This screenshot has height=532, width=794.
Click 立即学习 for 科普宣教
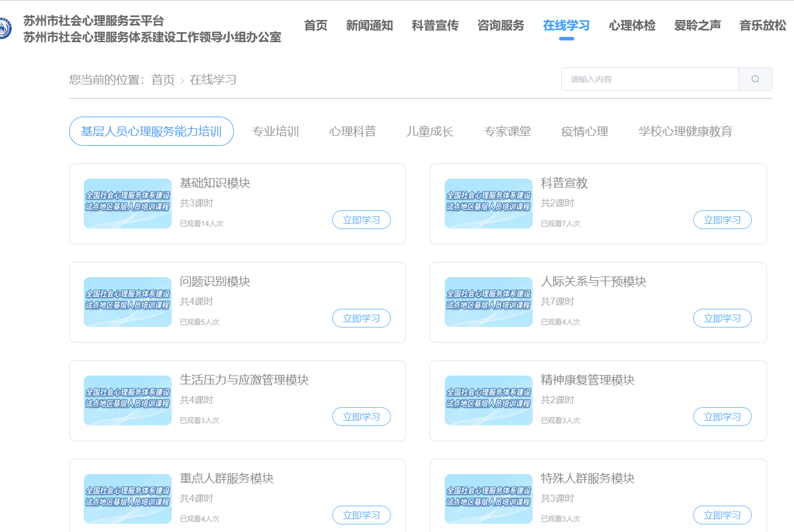tap(722, 220)
